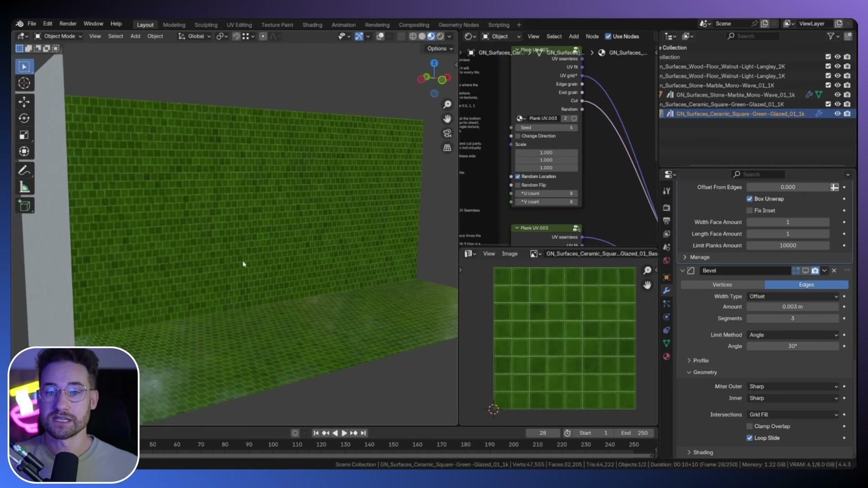Select the Add Cube tool
This screenshot has height=488, width=868.
[24, 206]
